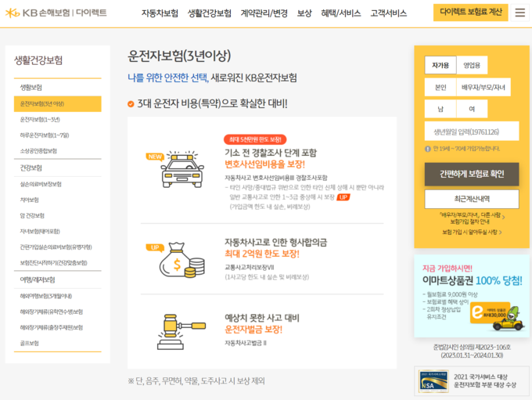Open the 생활건강보험 top menu
Viewport: 532px width, 400px height.
[210, 13]
